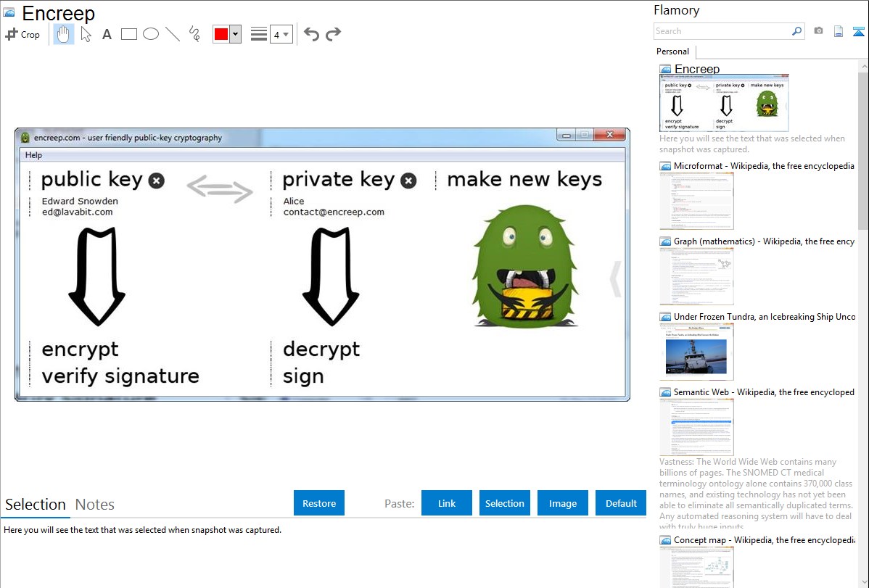The height and width of the screenshot is (588, 869).
Task: Click the Flamory search field
Action: click(x=722, y=31)
